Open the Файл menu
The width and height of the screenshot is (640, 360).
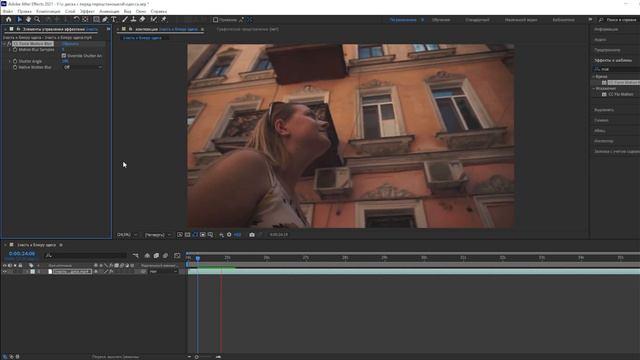click(x=8, y=11)
